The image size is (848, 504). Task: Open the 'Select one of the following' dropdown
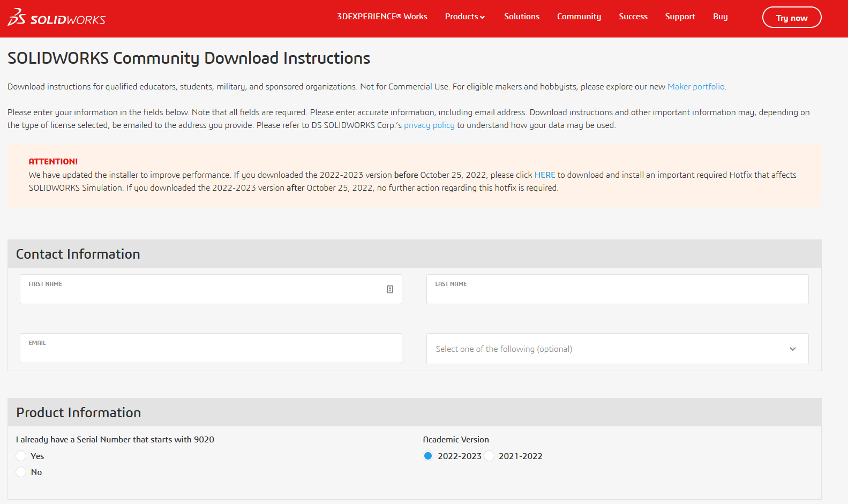tap(617, 349)
